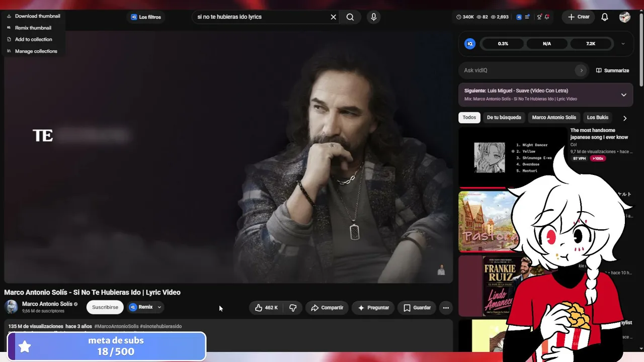Click the Preguntar button

pos(373,308)
